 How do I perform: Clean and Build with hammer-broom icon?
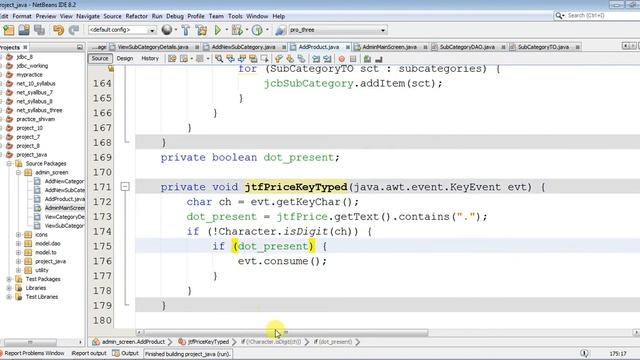click(x=201, y=30)
